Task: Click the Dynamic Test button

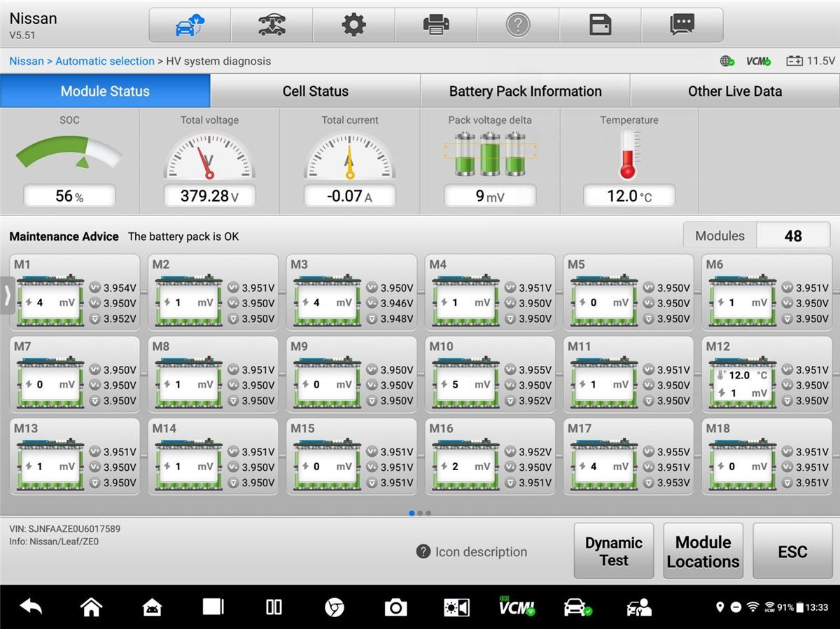Action: 614,551
